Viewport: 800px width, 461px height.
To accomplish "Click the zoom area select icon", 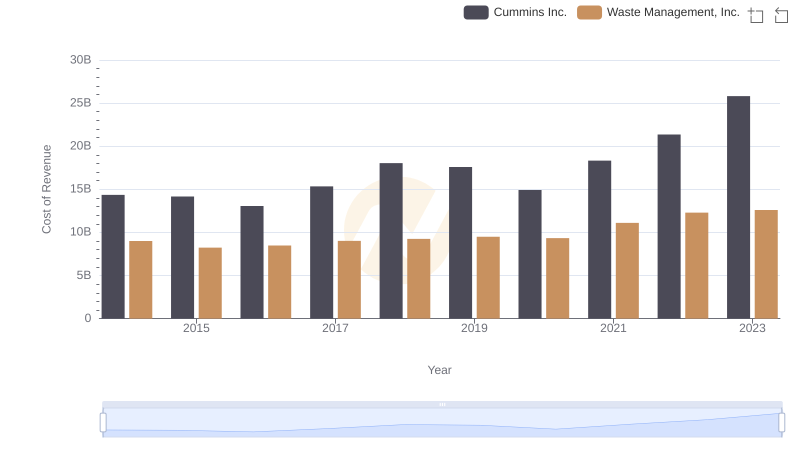I will click(756, 15).
